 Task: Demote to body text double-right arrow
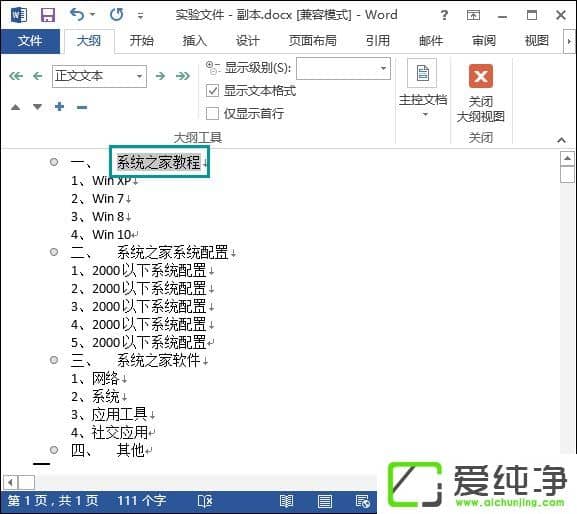tap(183, 76)
